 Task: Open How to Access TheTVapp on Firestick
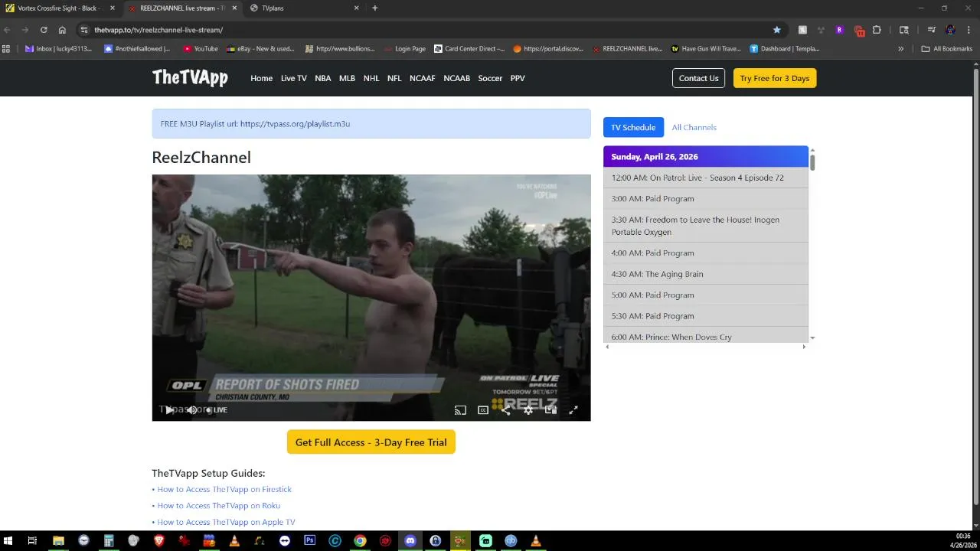(224, 489)
